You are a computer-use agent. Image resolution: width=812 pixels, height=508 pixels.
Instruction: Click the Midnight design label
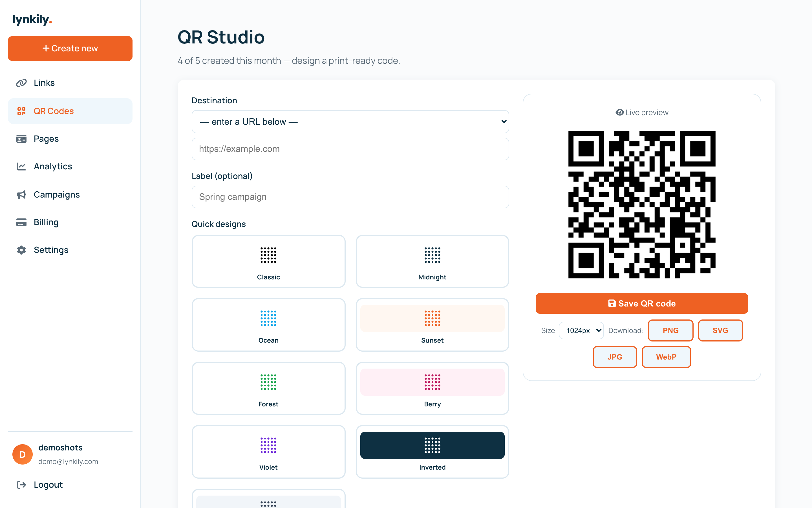(x=432, y=277)
